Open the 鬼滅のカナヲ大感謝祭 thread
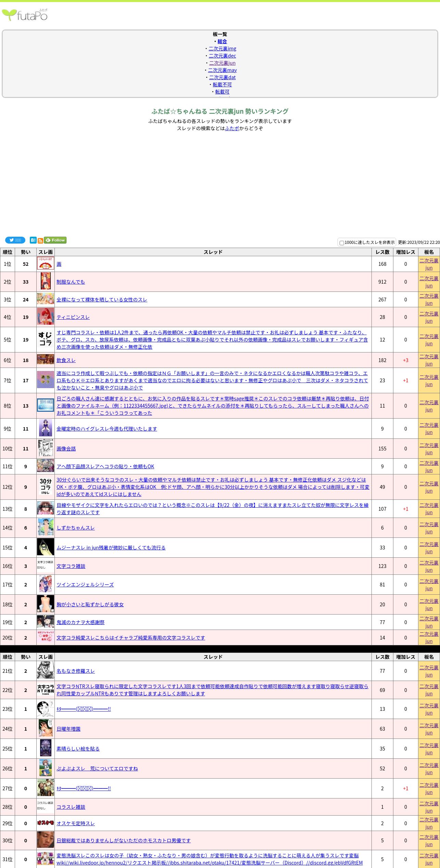The image size is (440, 868). [x=81, y=622]
